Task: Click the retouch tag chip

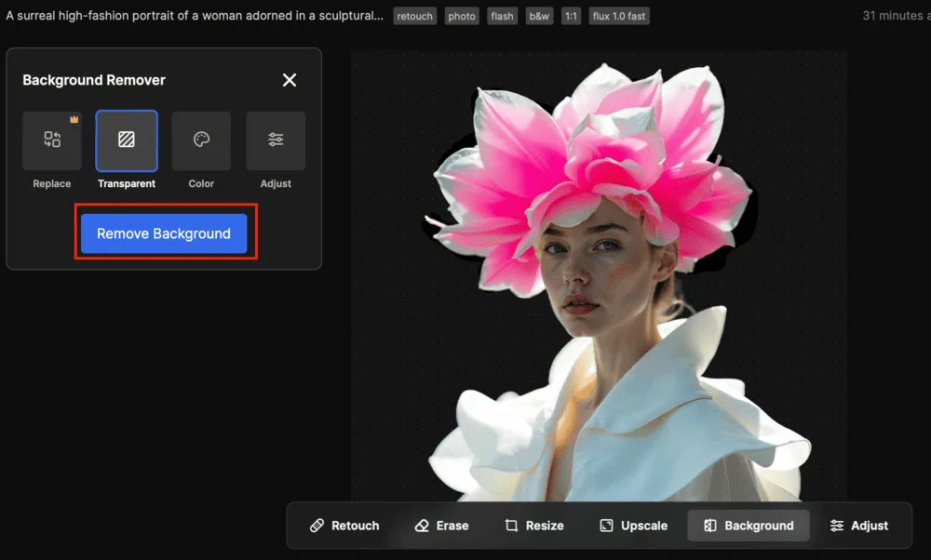Action: pyautogui.click(x=414, y=16)
